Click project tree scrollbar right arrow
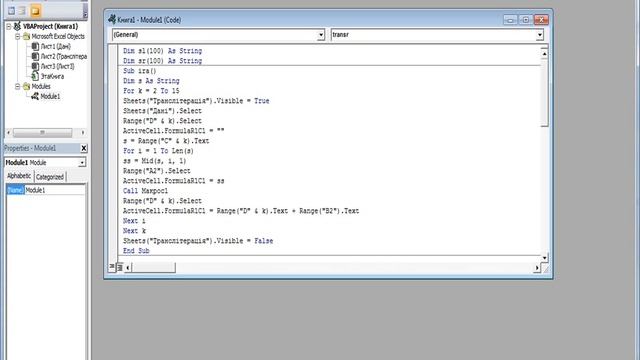Screen dimensions: 640x360 coord(83,133)
